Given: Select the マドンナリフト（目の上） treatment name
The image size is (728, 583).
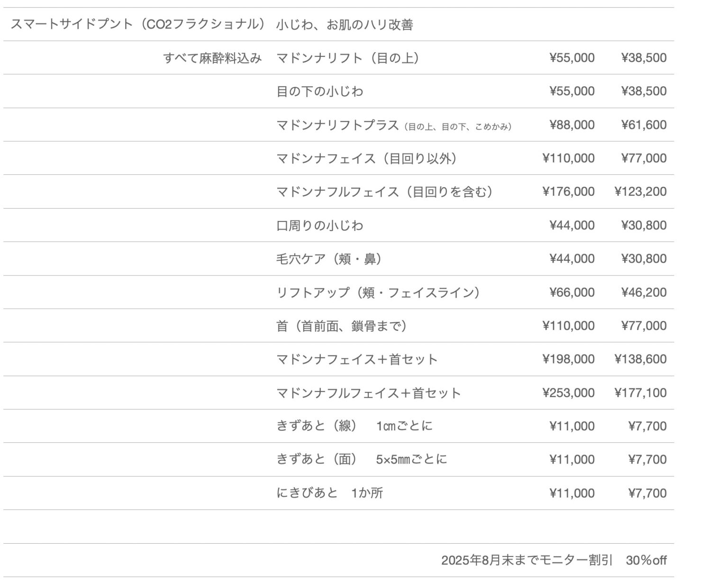Looking at the screenshot, I should coord(348,58).
